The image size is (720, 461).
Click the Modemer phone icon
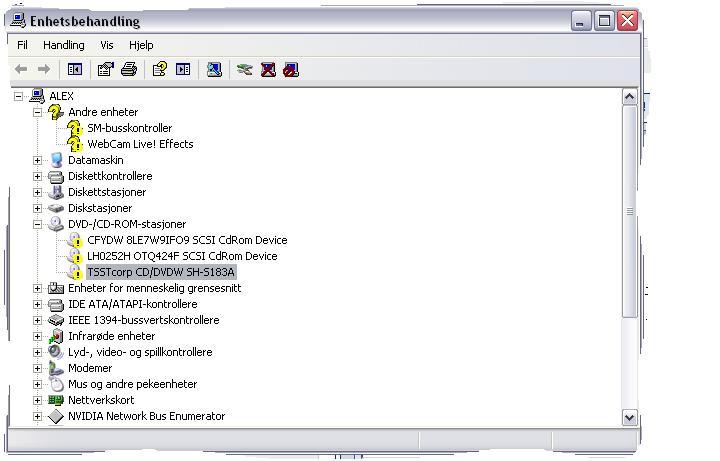(56, 368)
